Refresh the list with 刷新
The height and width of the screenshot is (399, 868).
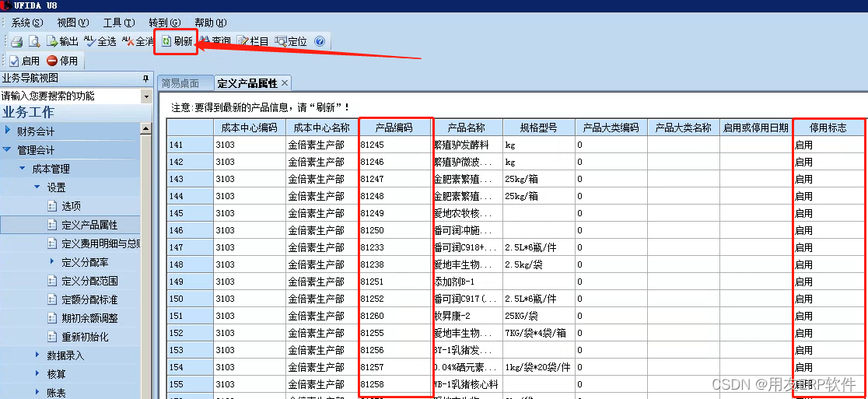(x=177, y=41)
